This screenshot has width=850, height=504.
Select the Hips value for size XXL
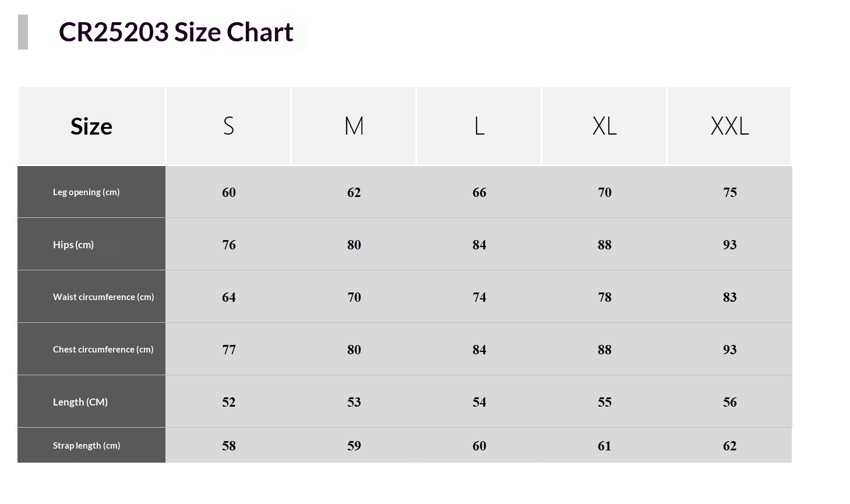pos(730,245)
